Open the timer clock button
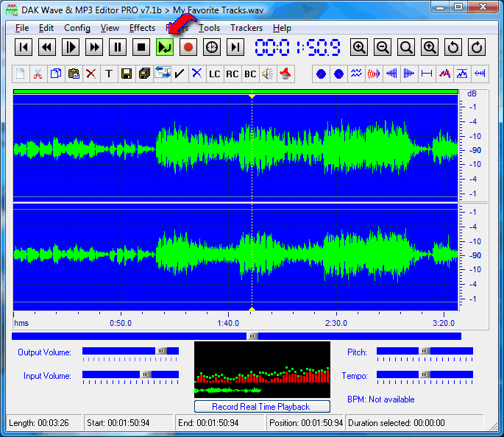 [212, 47]
